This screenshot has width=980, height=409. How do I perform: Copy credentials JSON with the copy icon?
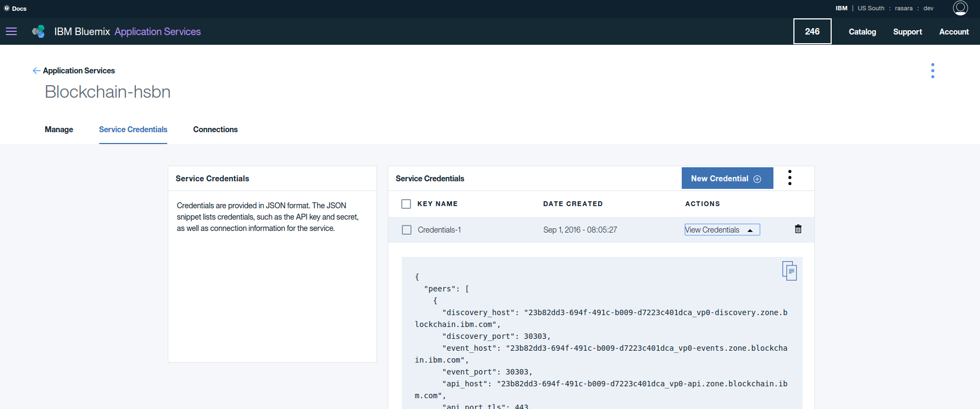tap(790, 270)
